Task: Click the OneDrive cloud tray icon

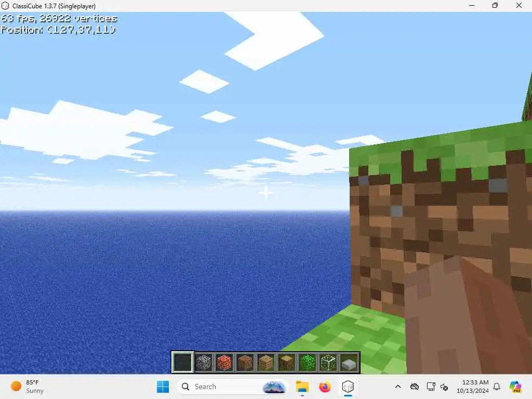Action: [414, 387]
